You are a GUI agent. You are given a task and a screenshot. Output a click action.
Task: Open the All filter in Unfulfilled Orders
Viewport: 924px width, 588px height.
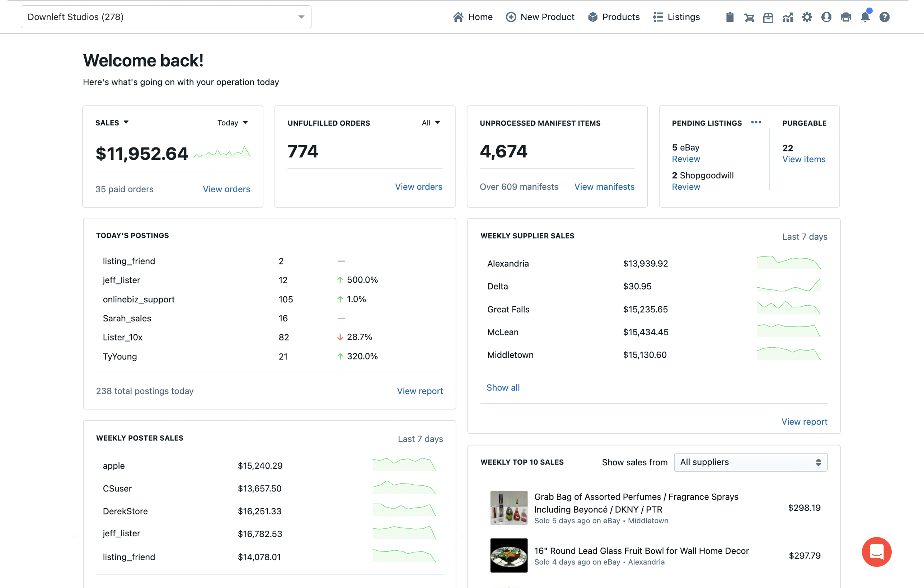[431, 123]
